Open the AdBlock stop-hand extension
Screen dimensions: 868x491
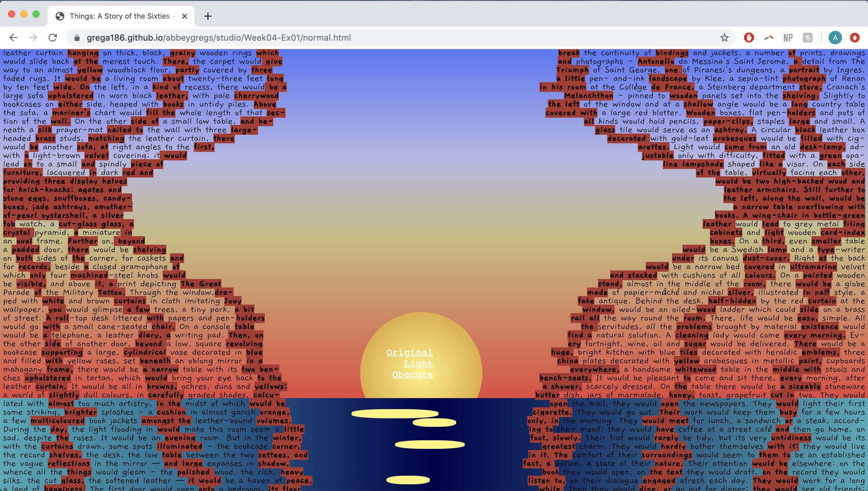coord(748,38)
